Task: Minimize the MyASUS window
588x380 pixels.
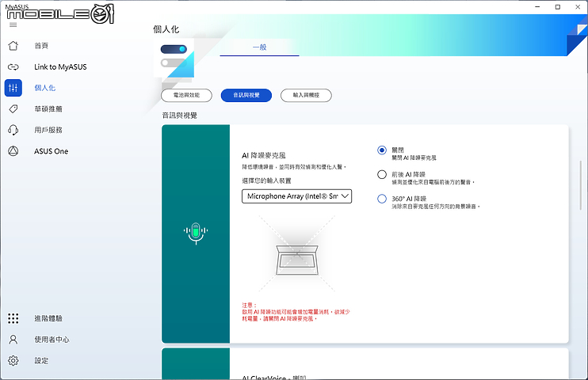Action: click(x=537, y=7)
